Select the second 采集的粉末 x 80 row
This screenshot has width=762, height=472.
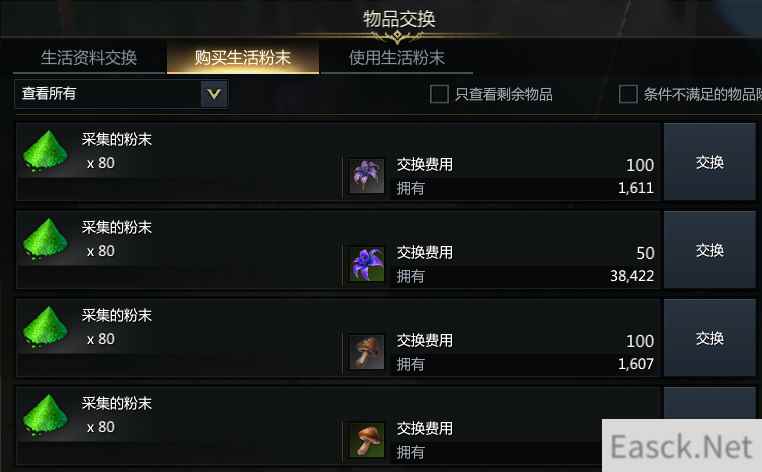pos(338,250)
